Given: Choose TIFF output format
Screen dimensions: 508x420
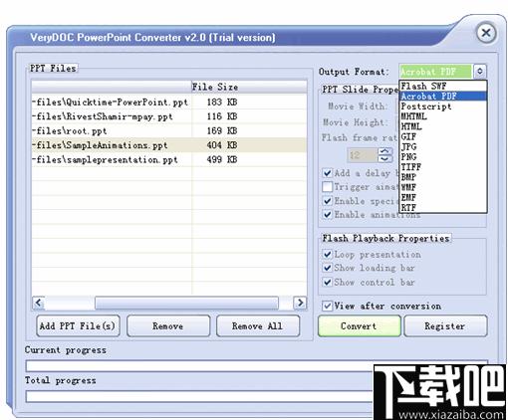Looking at the screenshot, I should [x=443, y=167].
